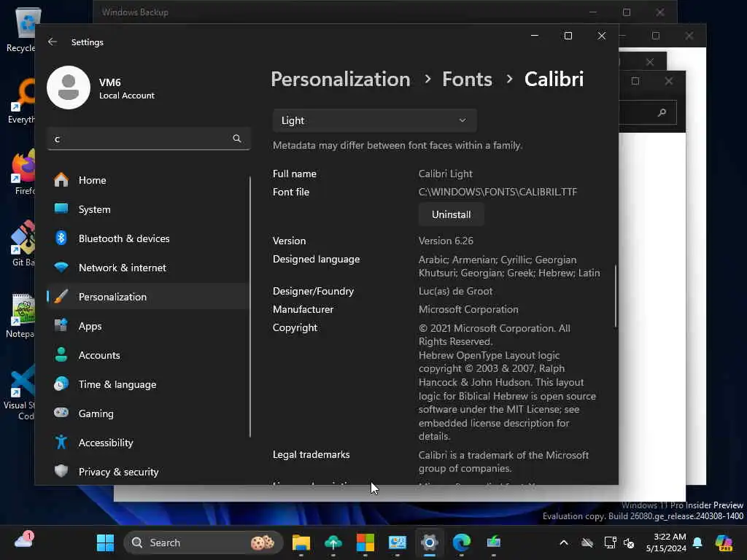Go to Network & internet settings

(148, 268)
